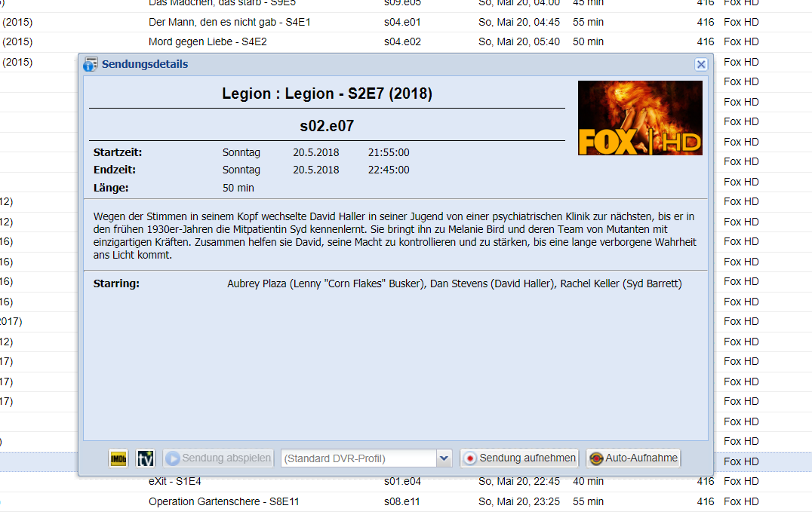Click channel number 416 in Operation Gartenschere row

[706, 501]
